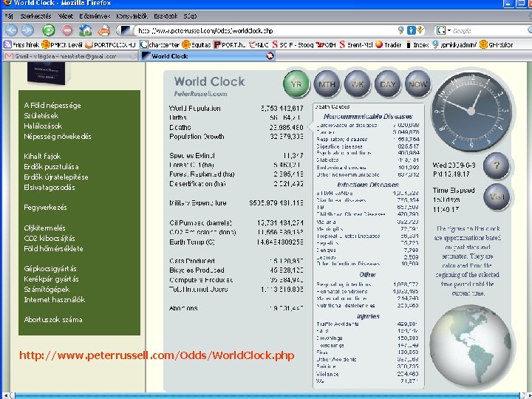
Task: Go back with the Back arrow button
Action: click(11, 30)
